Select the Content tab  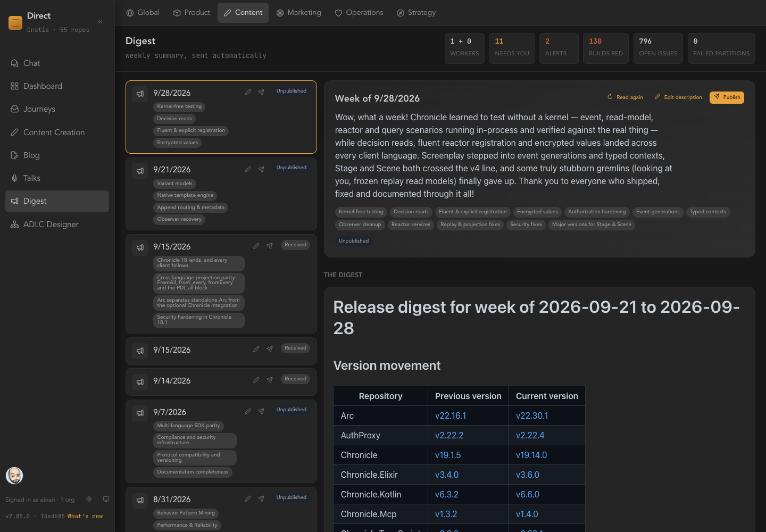click(243, 13)
